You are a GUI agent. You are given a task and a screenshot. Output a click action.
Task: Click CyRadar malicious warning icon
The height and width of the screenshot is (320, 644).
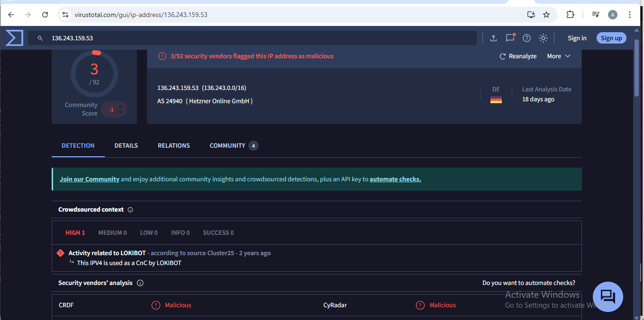[420, 305]
